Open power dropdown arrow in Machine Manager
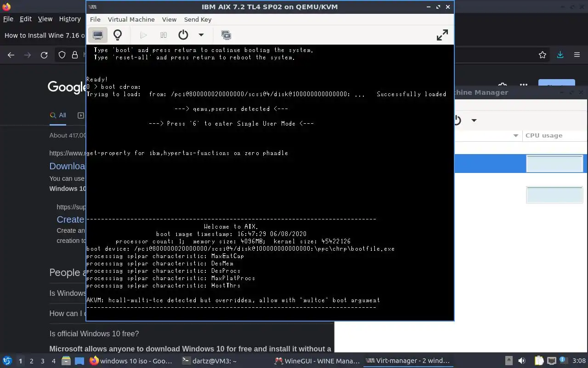Screen dimensions: 588x368 click(x=474, y=120)
